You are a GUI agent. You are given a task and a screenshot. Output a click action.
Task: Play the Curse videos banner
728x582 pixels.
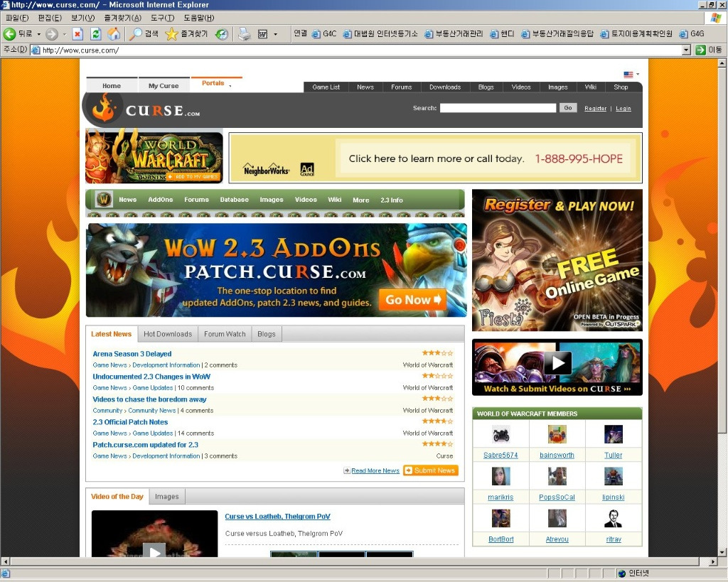coord(557,363)
